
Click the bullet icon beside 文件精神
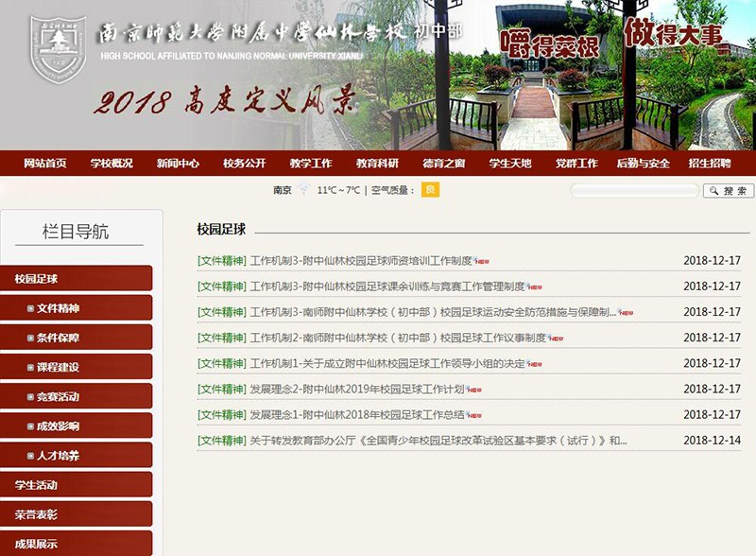tap(30, 308)
